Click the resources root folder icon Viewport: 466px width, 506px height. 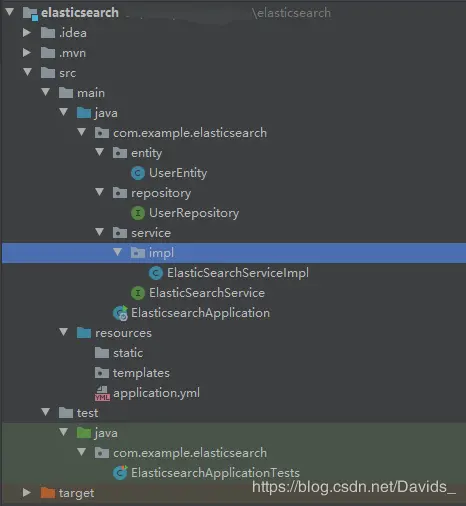pyautogui.click(x=84, y=333)
